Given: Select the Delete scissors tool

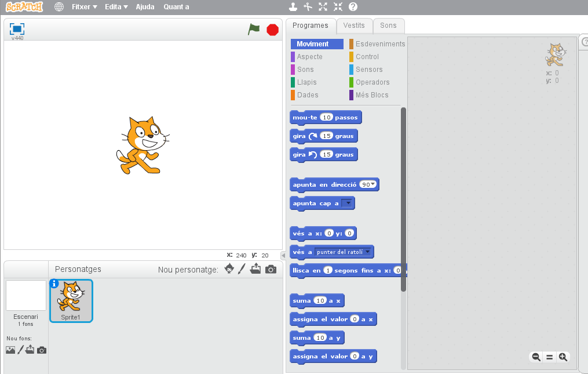Looking at the screenshot, I should (308, 7).
